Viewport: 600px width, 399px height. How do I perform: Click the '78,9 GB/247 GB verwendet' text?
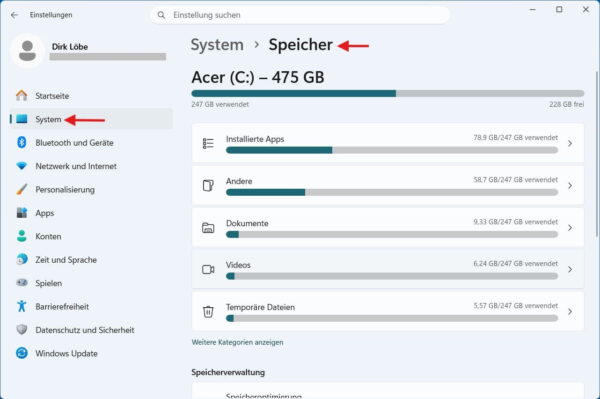pyautogui.click(x=515, y=137)
